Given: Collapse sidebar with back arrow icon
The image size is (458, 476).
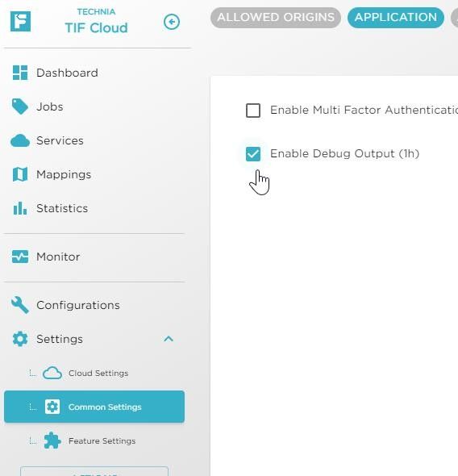Looking at the screenshot, I should click(172, 22).
